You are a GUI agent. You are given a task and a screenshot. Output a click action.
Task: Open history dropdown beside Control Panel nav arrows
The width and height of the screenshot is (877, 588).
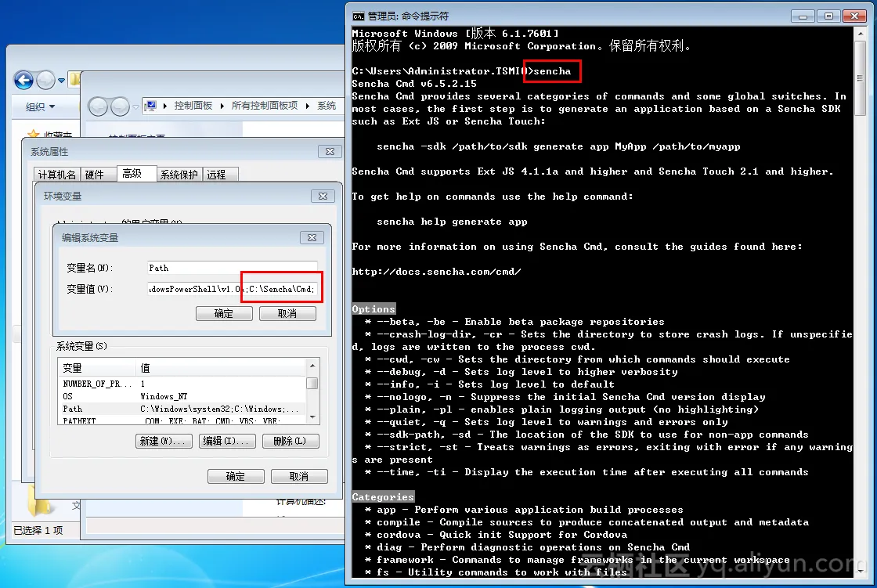pos(136,106)
